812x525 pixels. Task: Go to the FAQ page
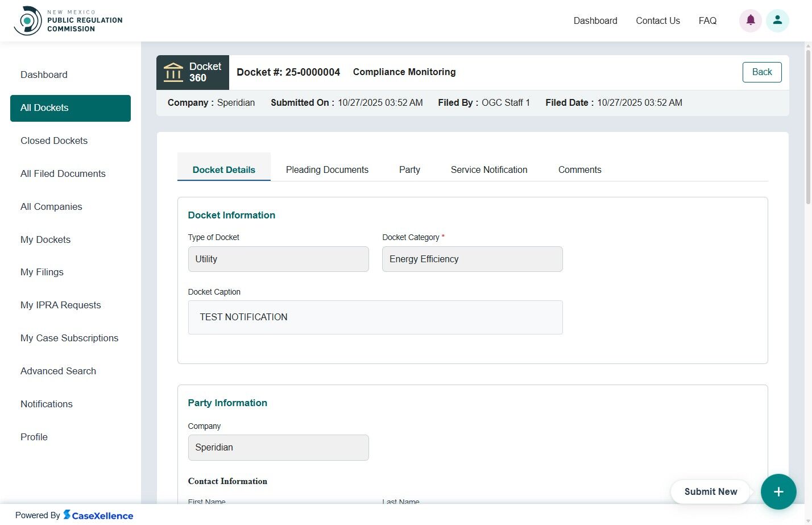point(707,20)
